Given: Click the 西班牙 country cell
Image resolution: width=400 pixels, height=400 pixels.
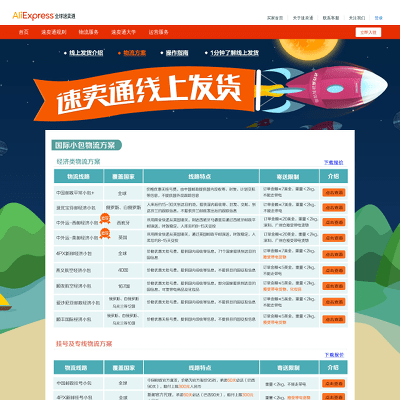Looking at the screenshot, I should click(x=123, y=223).
